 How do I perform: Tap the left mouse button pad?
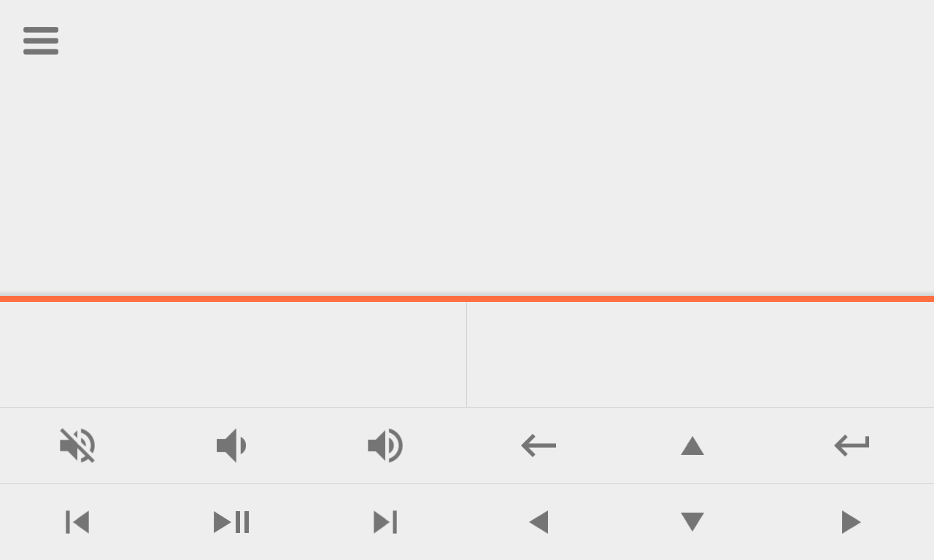[233, 354]
